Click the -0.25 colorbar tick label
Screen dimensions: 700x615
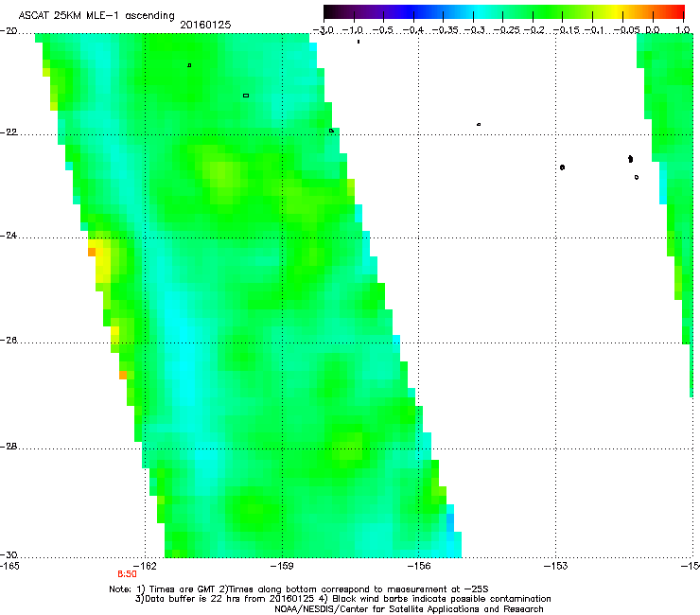507,30
